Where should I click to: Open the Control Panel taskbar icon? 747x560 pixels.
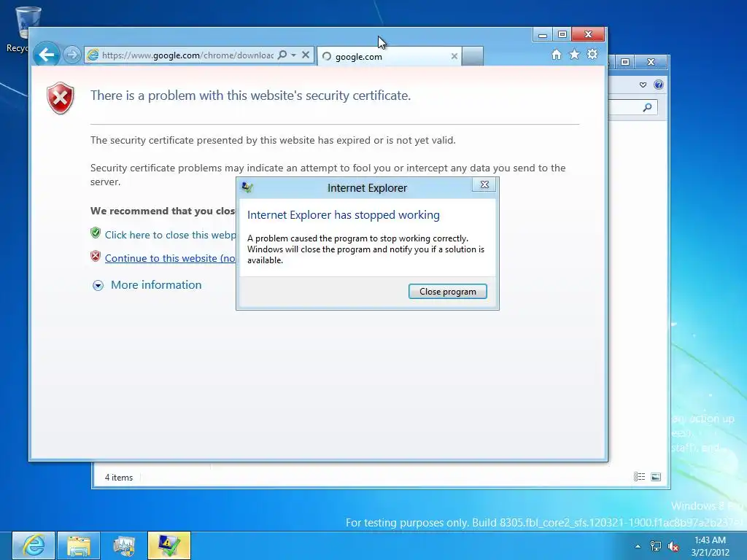click(124, 545)
